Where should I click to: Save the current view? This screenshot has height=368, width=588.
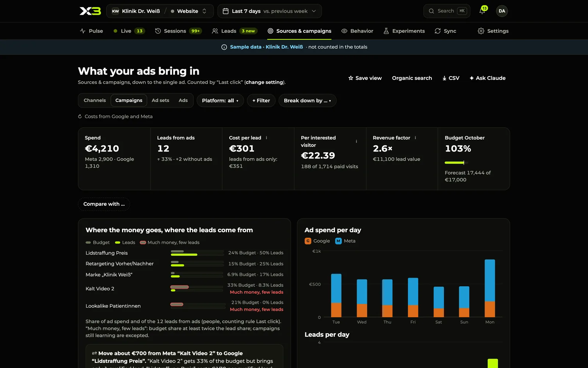tap(365, 78)
